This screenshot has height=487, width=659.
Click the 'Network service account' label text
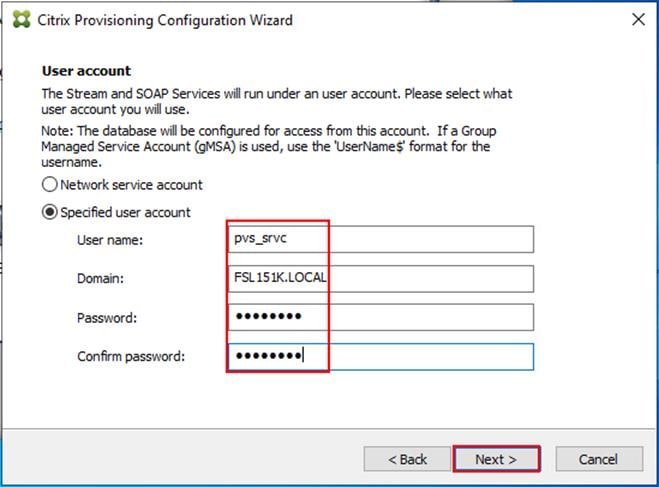click(x=131, y=185)
